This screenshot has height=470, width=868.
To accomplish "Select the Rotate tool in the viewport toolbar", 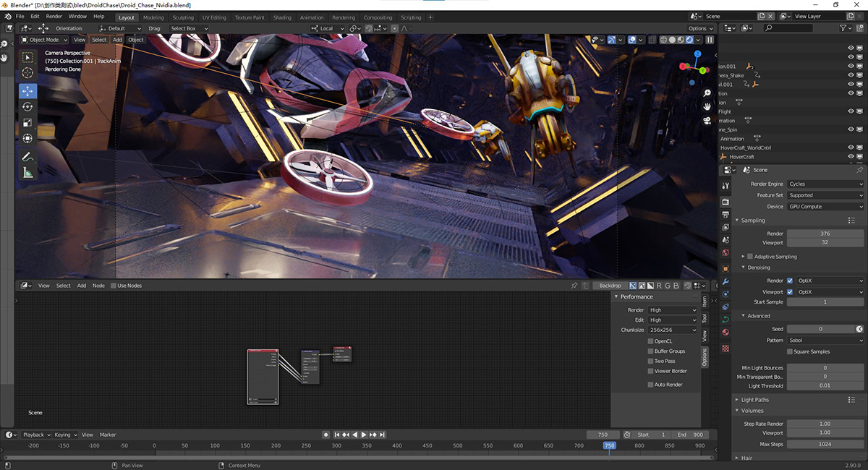I will [x=27, y=107].
